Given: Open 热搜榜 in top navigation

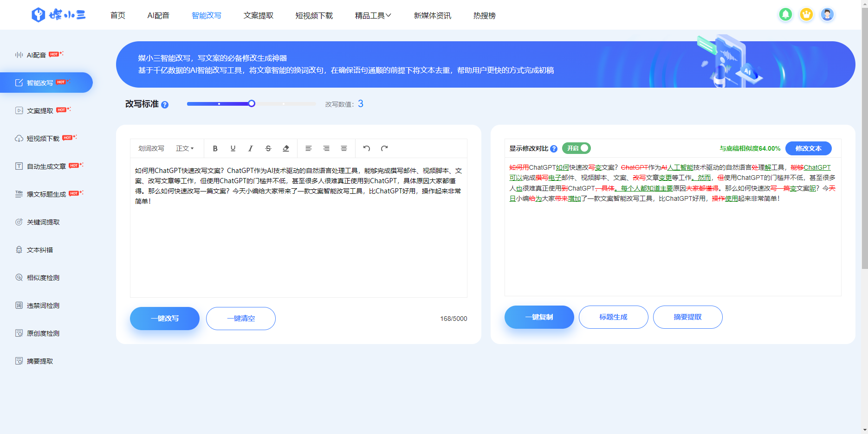Looking at the screenshot, I should tap(485, 15).
